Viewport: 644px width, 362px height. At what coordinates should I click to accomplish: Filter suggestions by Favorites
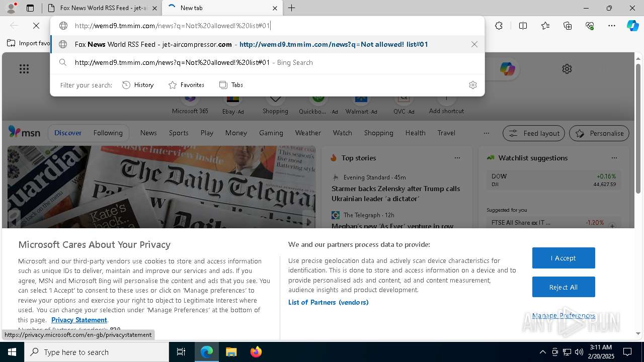point(186,85)
